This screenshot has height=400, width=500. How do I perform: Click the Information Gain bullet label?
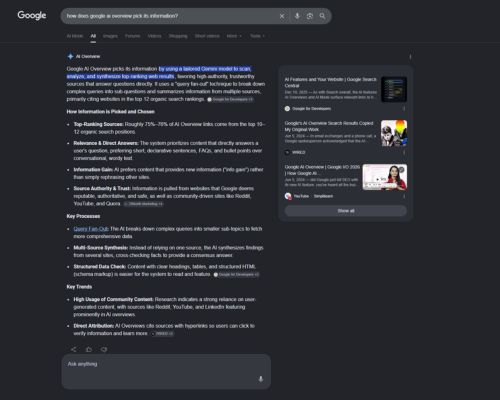click(x=93, y=170)
